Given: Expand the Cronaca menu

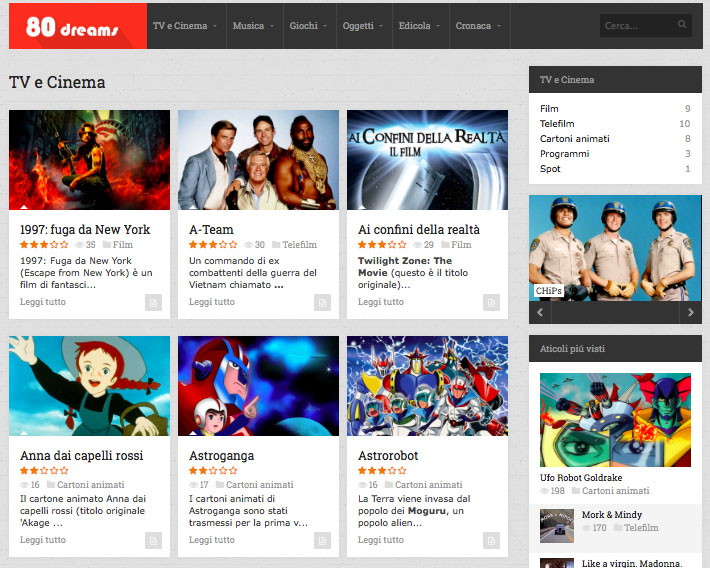Looking at the screenshot, I should (480, 26).
